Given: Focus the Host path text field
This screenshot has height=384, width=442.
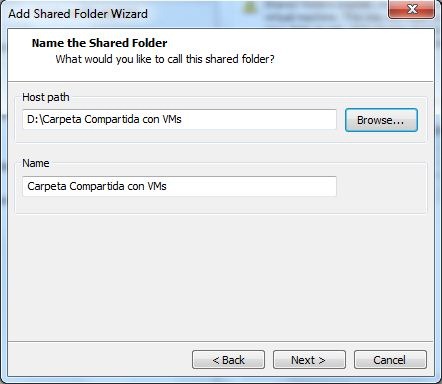Looking at the screenshot, I should click(179, 119).
